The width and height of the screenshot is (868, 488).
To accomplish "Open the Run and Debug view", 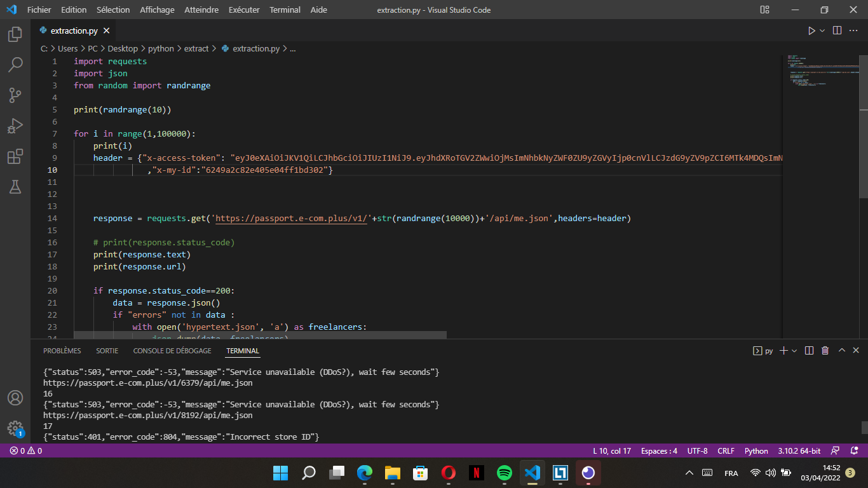I will coord(15,126).
